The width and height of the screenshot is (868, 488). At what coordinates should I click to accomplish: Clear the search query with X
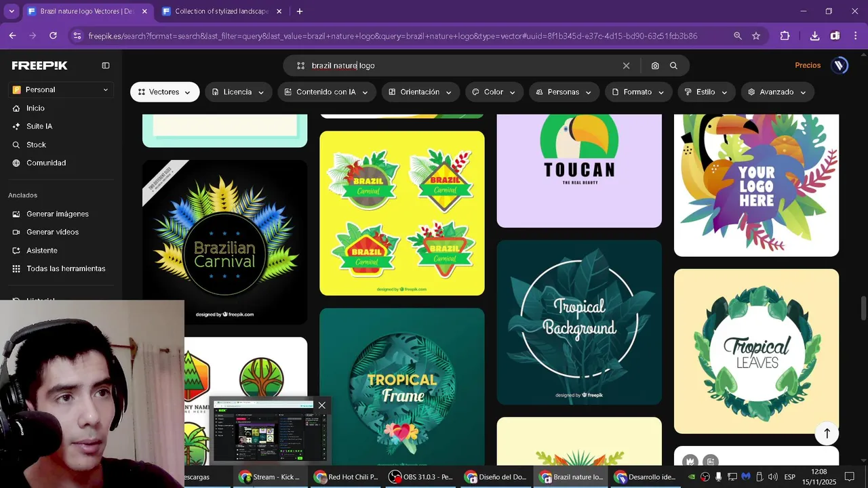pos(626,66)
